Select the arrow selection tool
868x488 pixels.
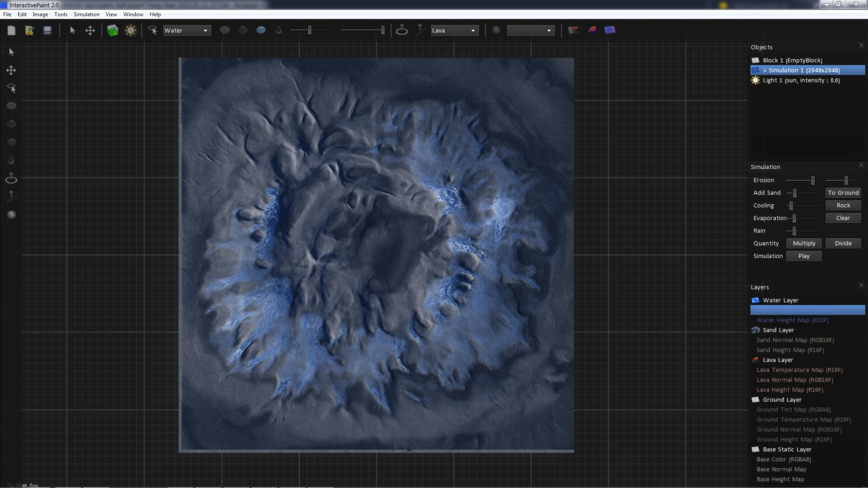point(11,52)
